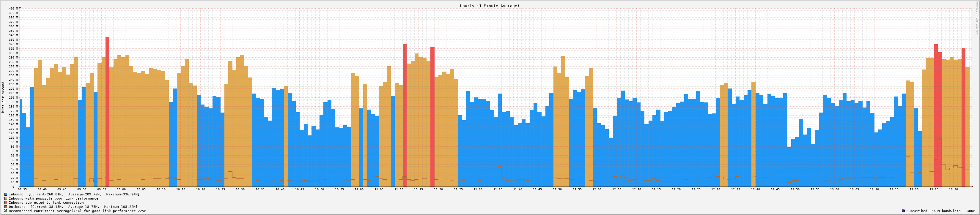Click the 12:00 time axis label
The width and height of the screenshot is (980, 215).
(597, 189)
